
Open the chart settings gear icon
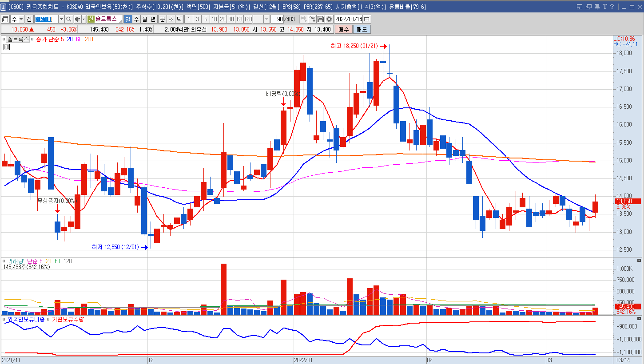pos(329,19)
